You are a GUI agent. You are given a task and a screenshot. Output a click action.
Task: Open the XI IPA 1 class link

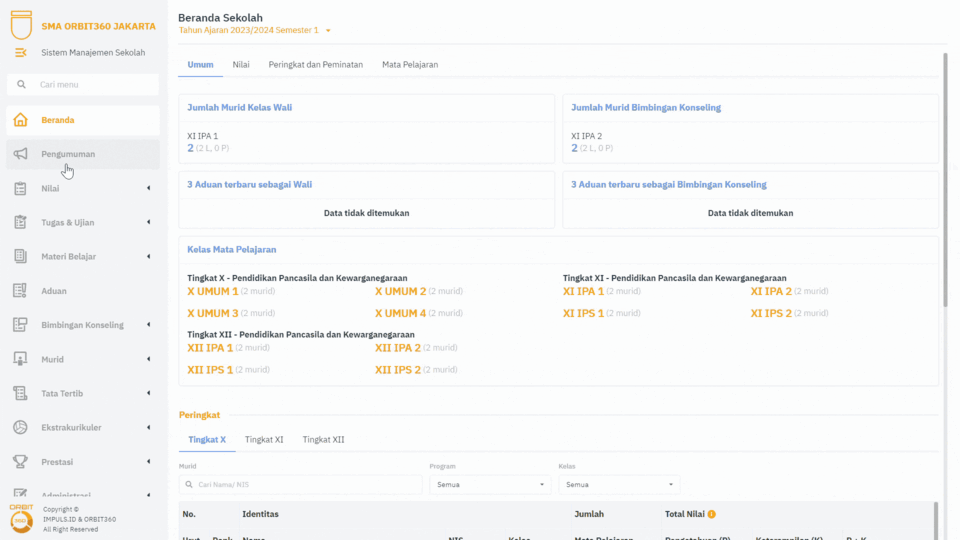click(583, 291)
